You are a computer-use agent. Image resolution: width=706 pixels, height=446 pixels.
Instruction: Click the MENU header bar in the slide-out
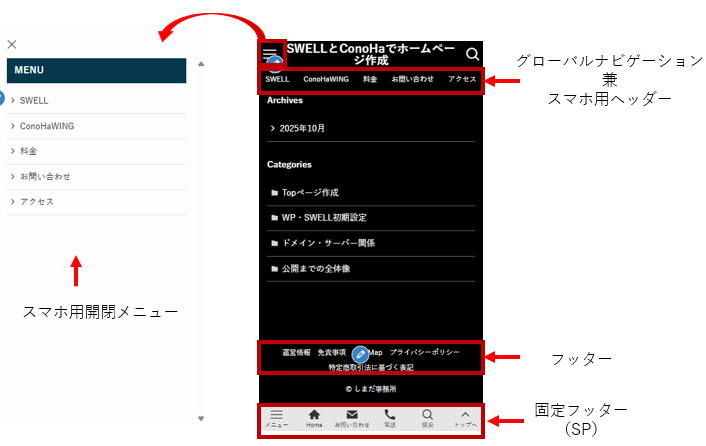click(96, 70)
